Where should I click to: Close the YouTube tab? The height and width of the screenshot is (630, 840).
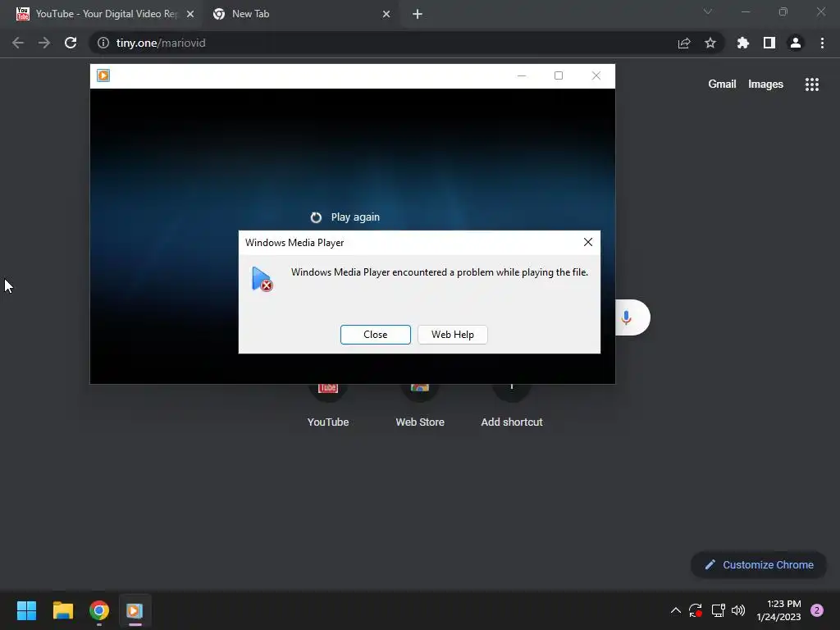pos(190,14)
